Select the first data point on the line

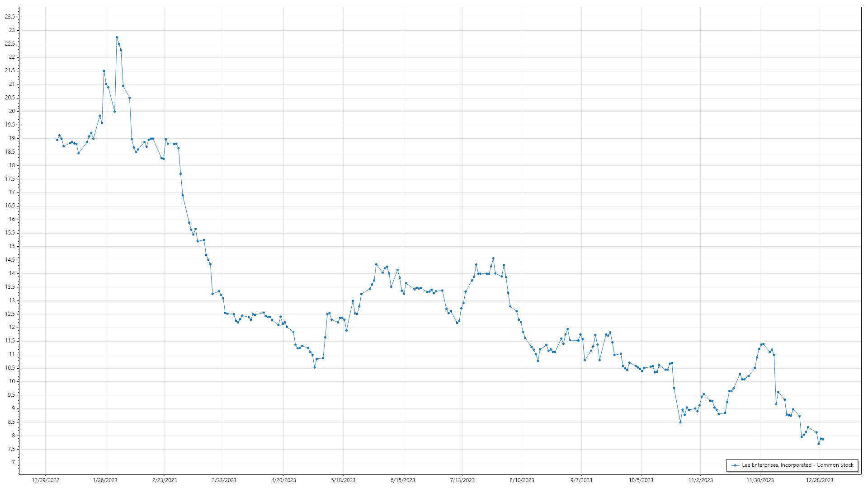(x=57, y=140)
